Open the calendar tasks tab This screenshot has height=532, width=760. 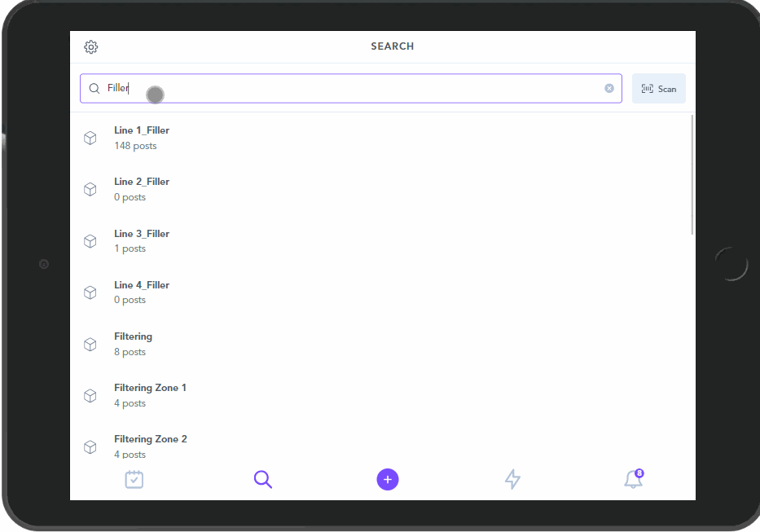(x=134, y=480)
